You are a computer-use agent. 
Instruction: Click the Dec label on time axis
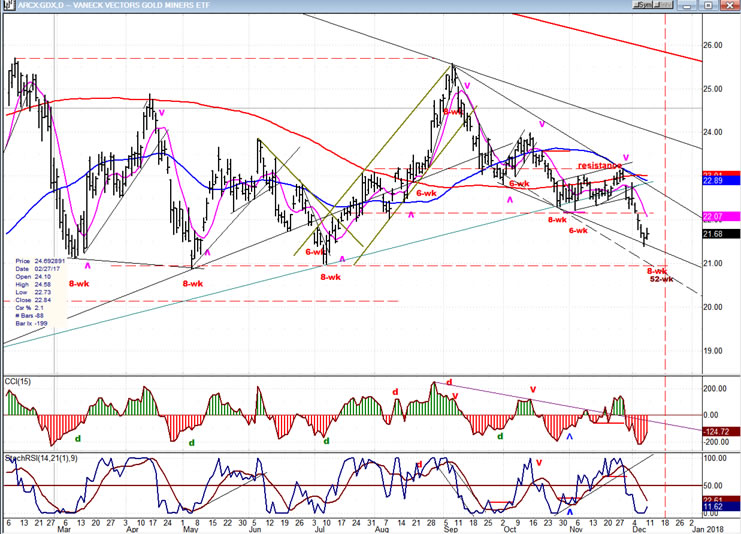tap(639, 529)
